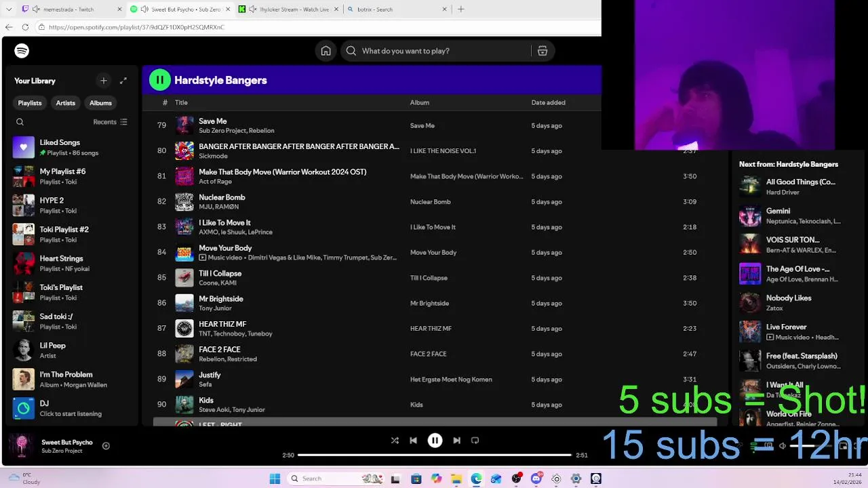Search in Your Library magnifier icon
868x488 pixels.
[20, 122]
